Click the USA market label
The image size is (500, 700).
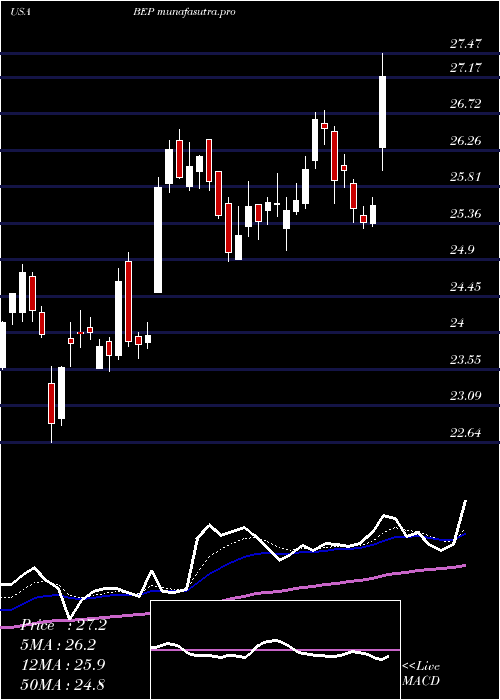[20, 12]
